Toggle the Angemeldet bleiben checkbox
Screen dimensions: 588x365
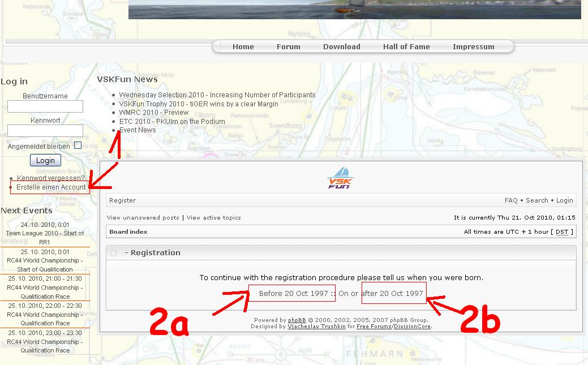point(78,145)
